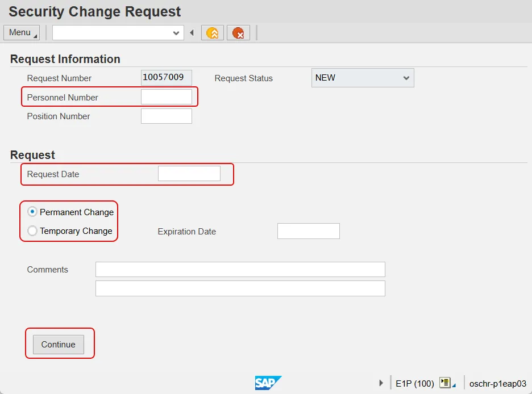Click the oschr-p1eap03 server name in status bar
532x394 pixels.
pyautogui.click(x=497, y=383)
